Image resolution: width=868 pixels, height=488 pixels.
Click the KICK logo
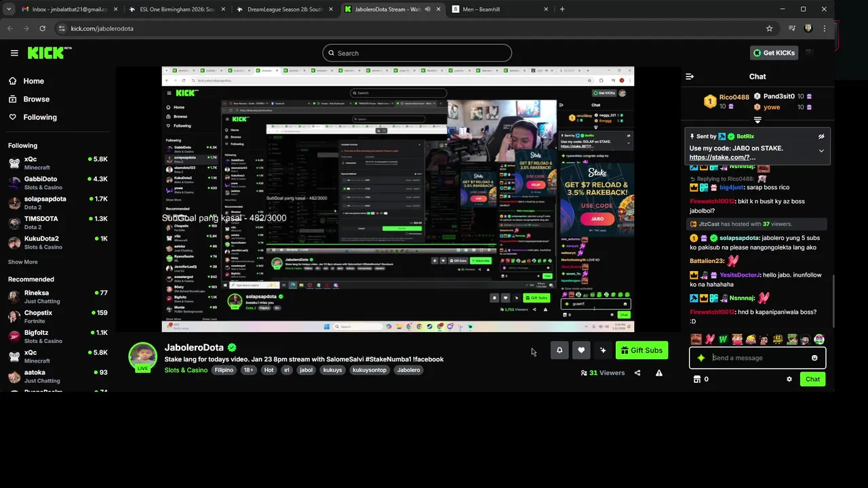(49, 53)
